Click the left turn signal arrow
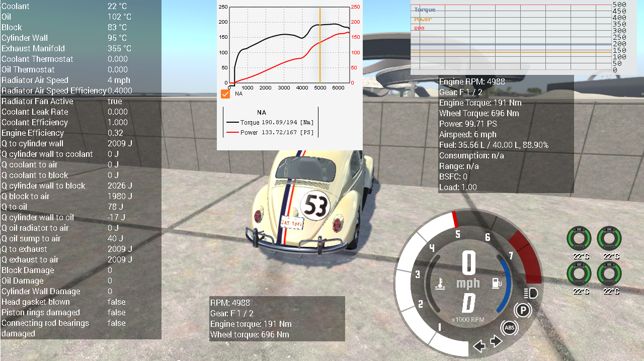 [x=479, y=346]
